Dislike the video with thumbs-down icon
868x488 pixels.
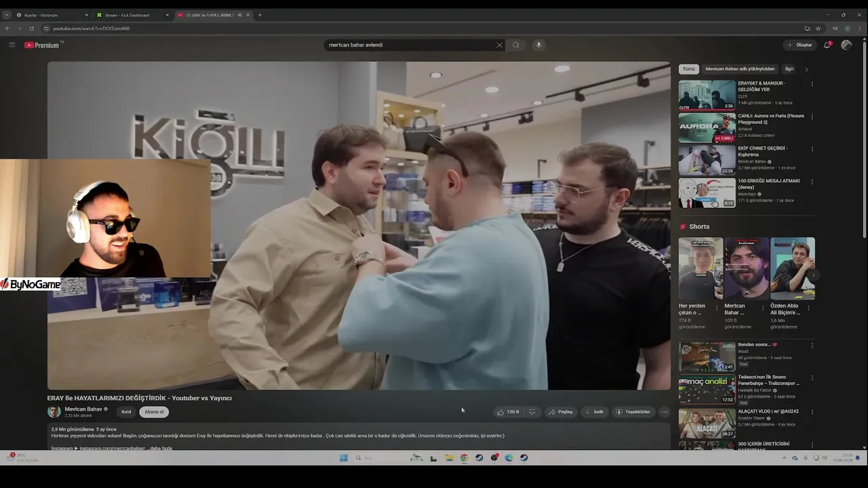click(x=532, y=411)
